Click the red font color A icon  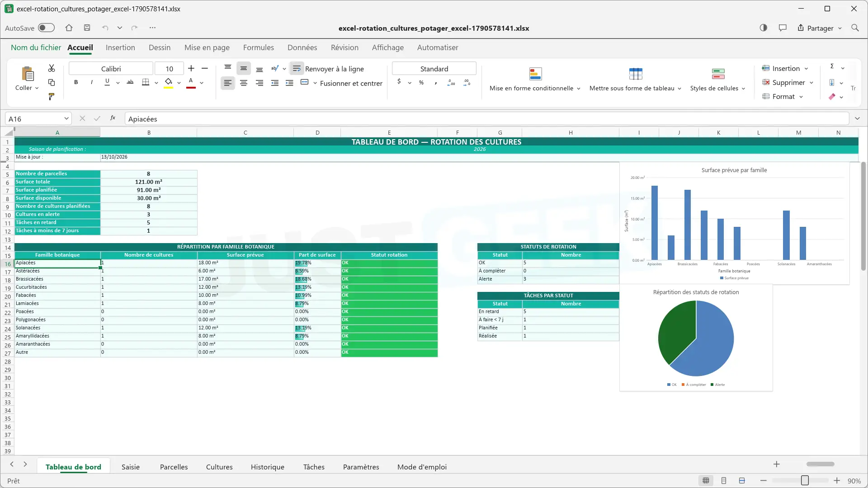point(191,83)
